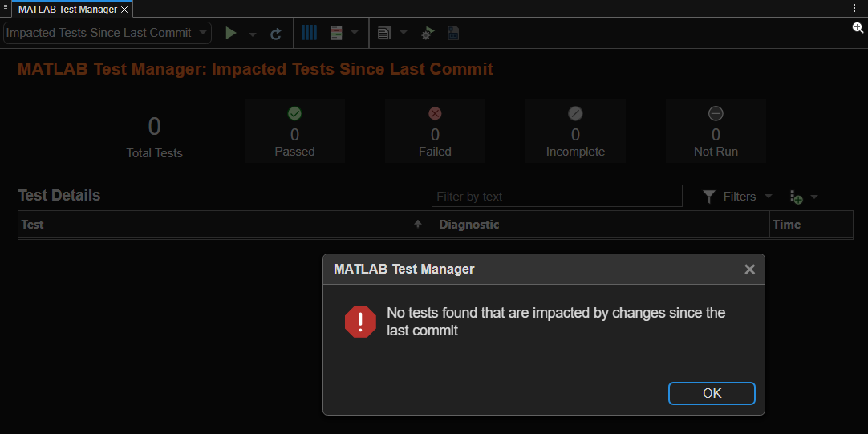Open the Impacted Tests Since Last Commit dropdown
This screenshot has height=434, width=868.
(107, 33)
